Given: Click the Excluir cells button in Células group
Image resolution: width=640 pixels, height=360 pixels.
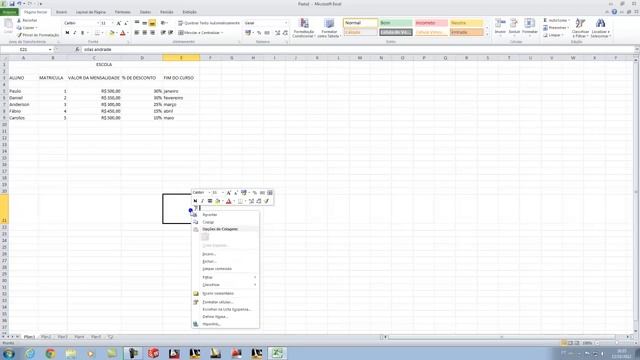Looking at the screenshot, I should pyautogui.click(x=514, y=27).
